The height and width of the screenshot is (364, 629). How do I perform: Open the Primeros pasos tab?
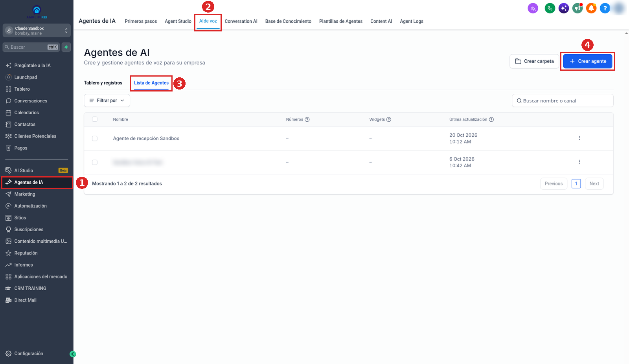(x=141, y=21)
